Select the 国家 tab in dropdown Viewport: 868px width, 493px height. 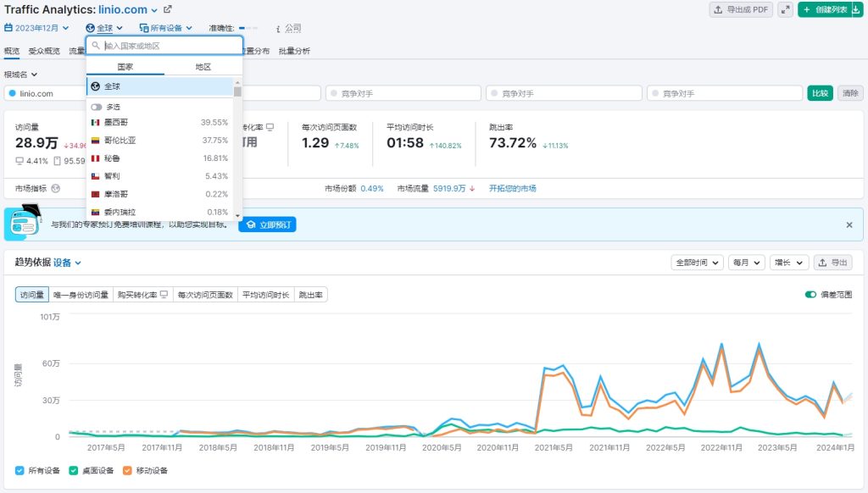(125, 67)
